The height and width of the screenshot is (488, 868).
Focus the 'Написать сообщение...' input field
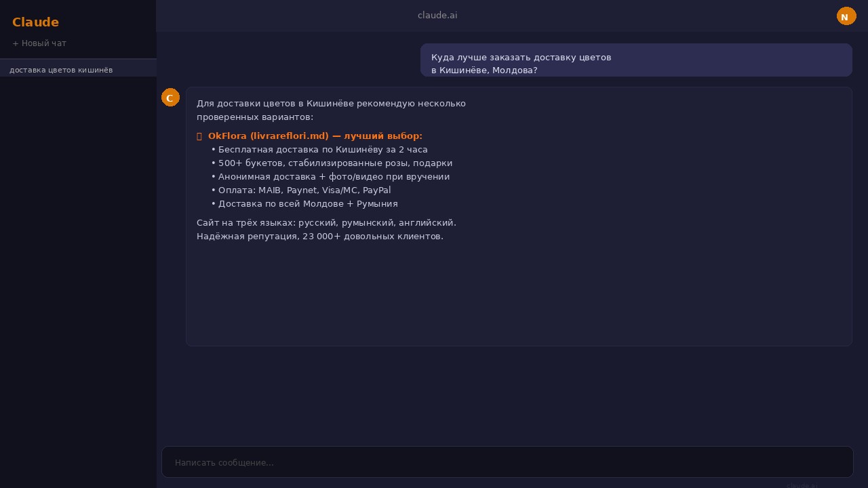click(x=507, y=462)
